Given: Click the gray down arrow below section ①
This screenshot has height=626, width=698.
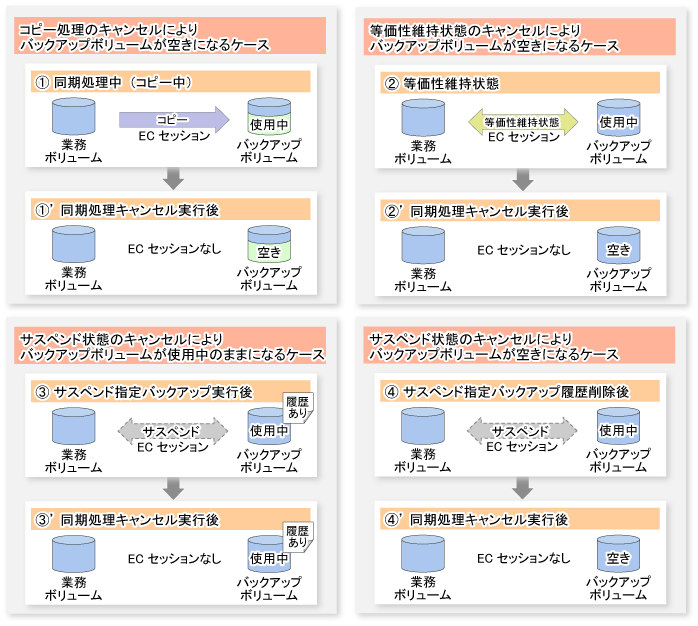Looking at the screenshot, I should point(173,177).
